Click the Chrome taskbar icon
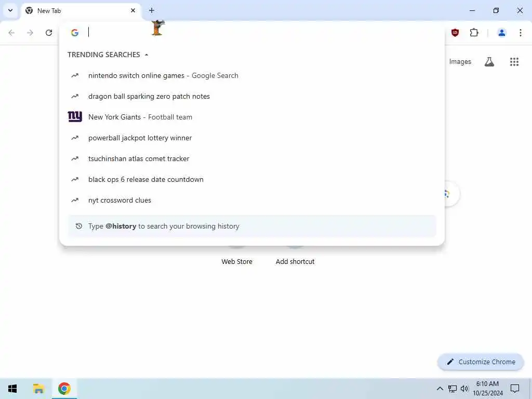Screen dimensions: 532x399 [64, 389]
